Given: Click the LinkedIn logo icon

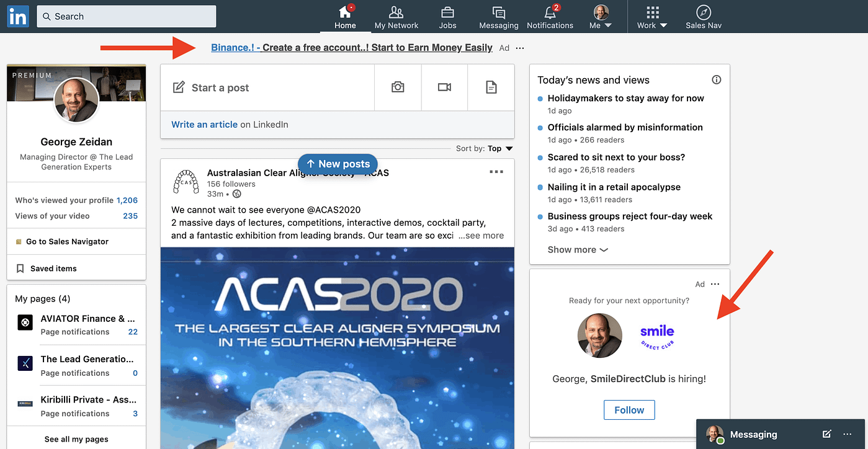Looking at the screenshot, I should (17, 16).
